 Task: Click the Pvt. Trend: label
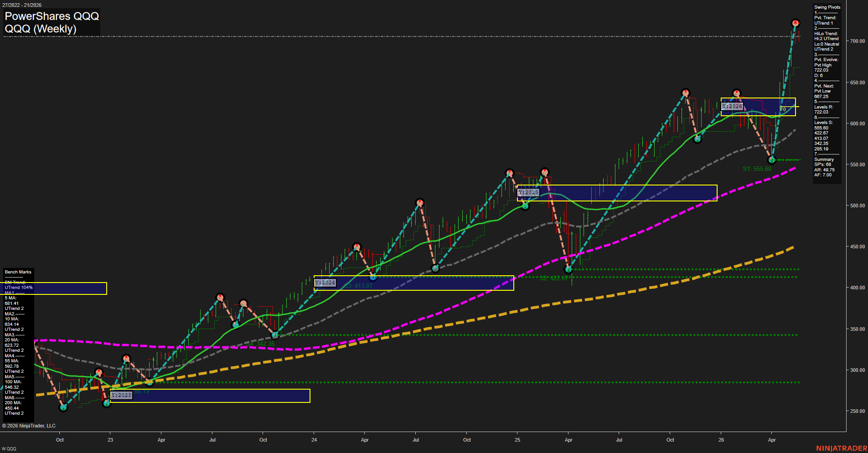825,18
